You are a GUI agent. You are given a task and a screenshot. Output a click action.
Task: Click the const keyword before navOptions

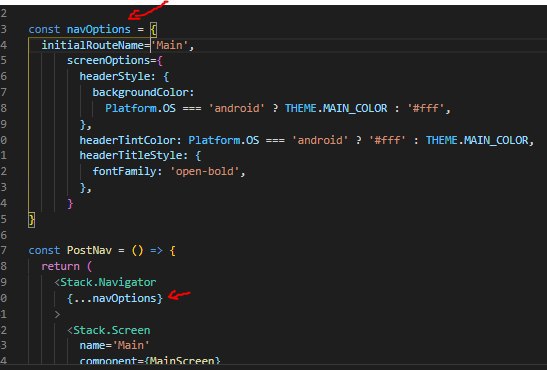(44, 29)
